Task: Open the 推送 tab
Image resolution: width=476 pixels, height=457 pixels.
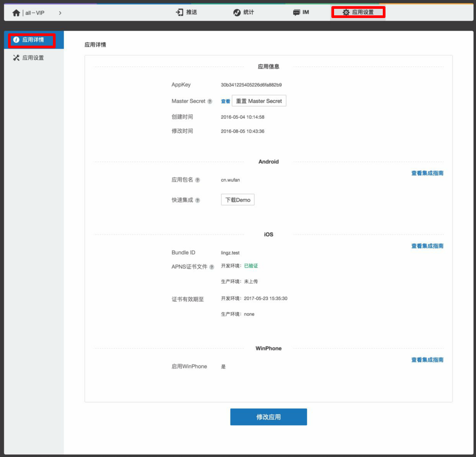Action: (x=186, y=12)
